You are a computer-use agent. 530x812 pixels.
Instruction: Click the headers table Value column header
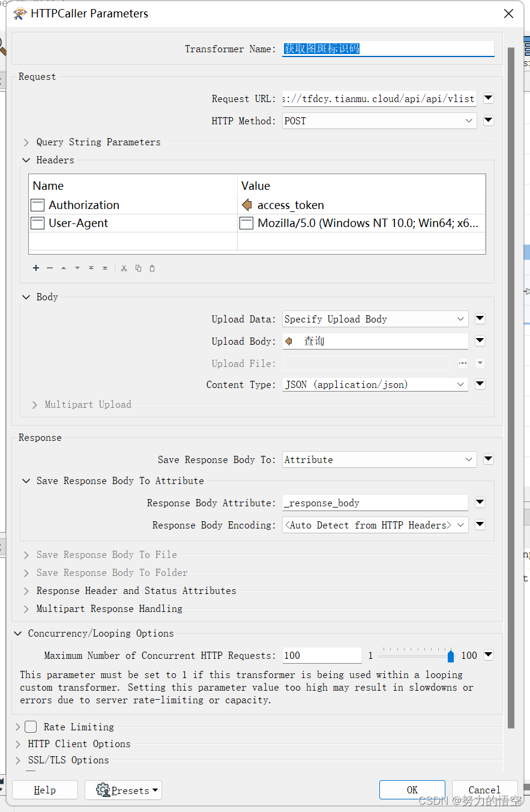[361, 186]
